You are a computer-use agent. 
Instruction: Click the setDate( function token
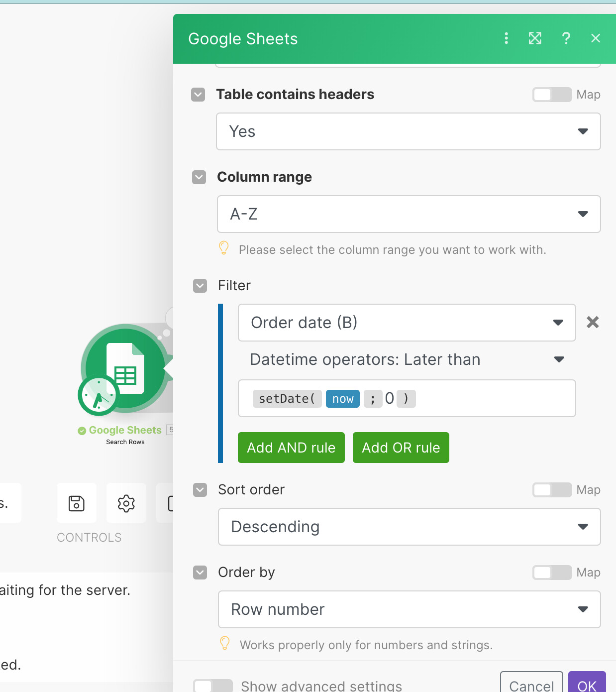(x=287, y=399)
